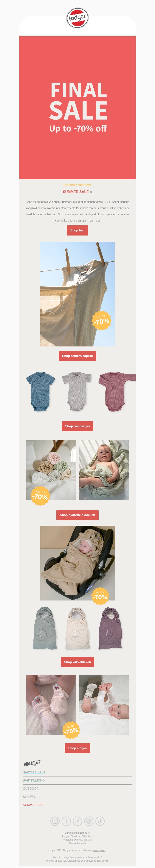Viewport: 155px width, 868px height.
Task: Open the OUTDOOR footer link
Action: (x=31, y=789)
